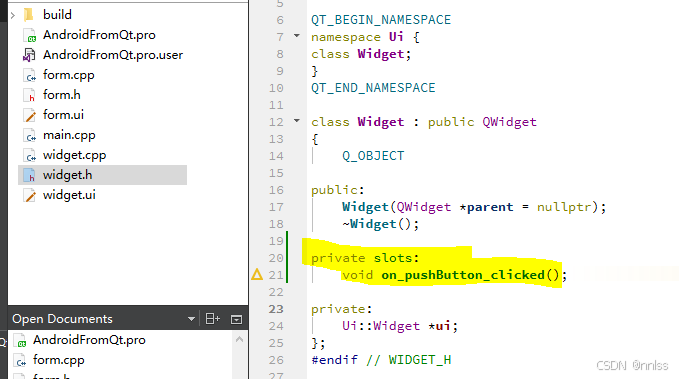
Task: Click Ui::Widget *ui declaration
Action: click(400, 326)
